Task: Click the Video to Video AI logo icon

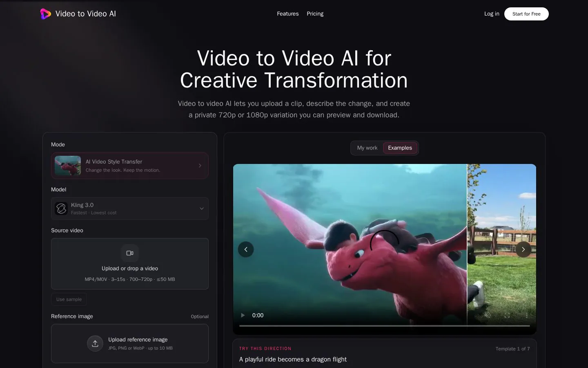Action: 45,14
